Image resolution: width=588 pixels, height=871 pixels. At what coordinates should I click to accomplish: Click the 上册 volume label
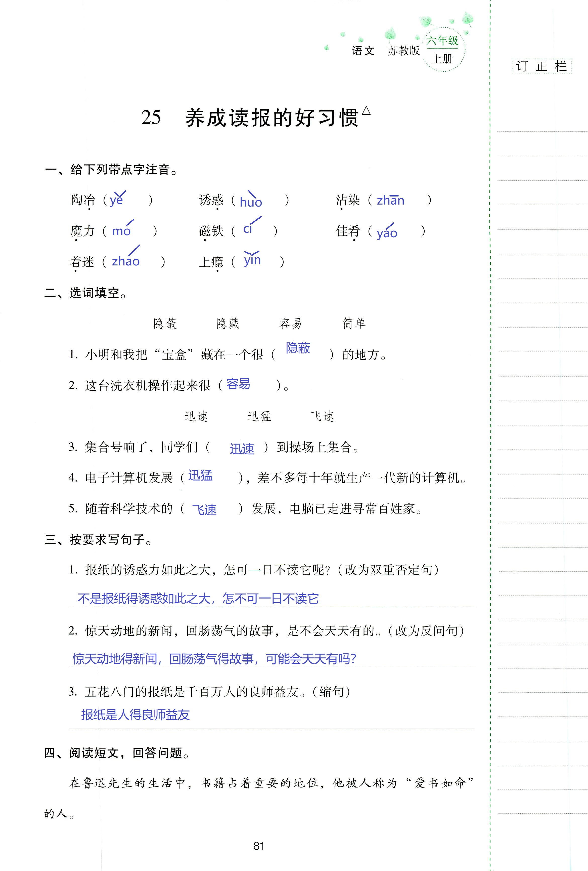coord(442,59)
